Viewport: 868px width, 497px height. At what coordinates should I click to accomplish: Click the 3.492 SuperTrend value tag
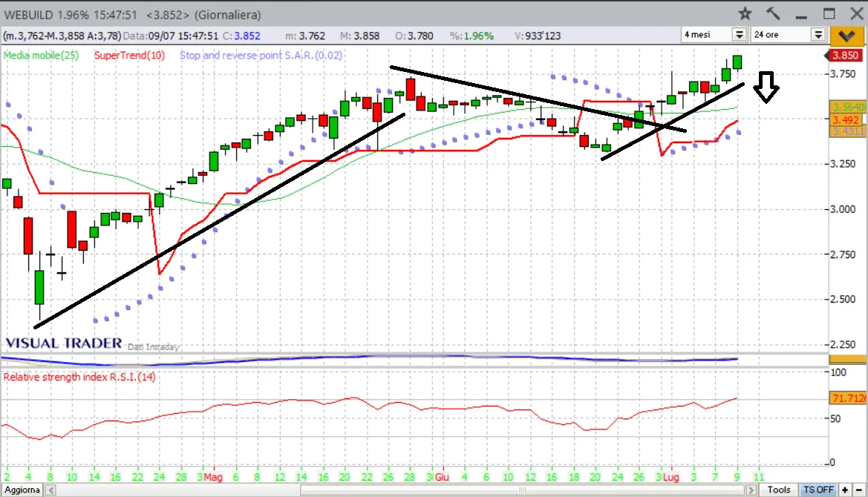click(x=845, y=120)
